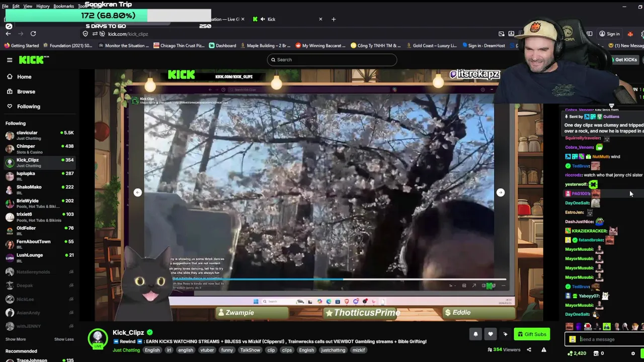Click the Browse icon in the sidebar

10,92
